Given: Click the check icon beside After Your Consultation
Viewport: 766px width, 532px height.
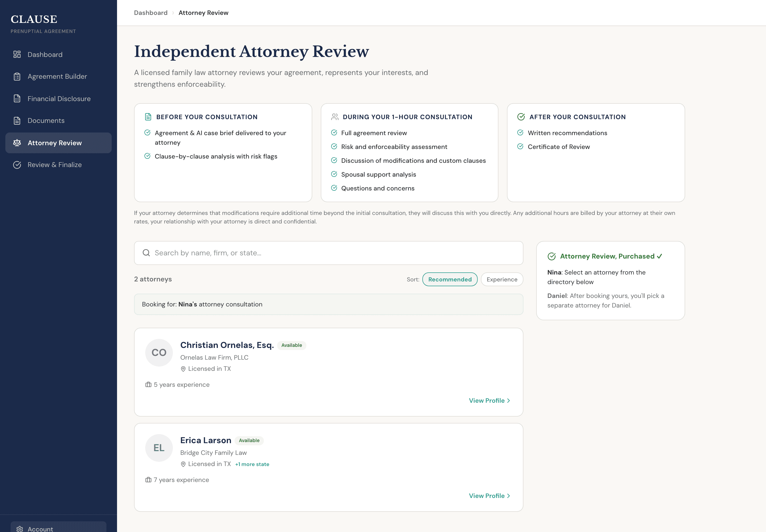Looking at the screenshot, I should pos(521,117).
